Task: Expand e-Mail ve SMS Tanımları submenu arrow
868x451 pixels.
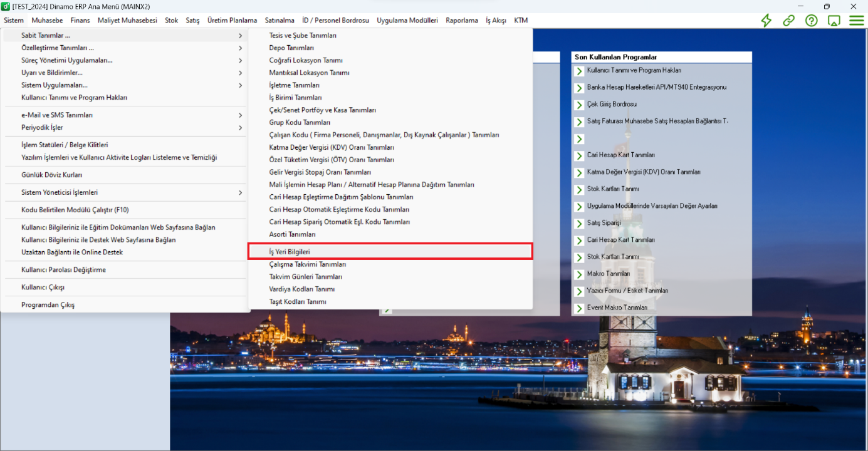Action: (x=240, y=115)
